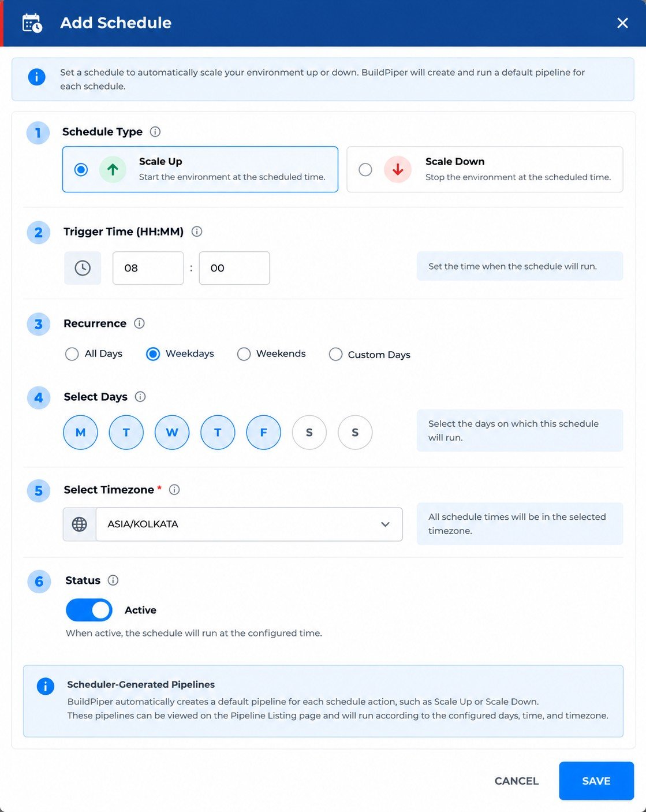
Task: Click the 'Active' status label
Action: tap(140, 610)
